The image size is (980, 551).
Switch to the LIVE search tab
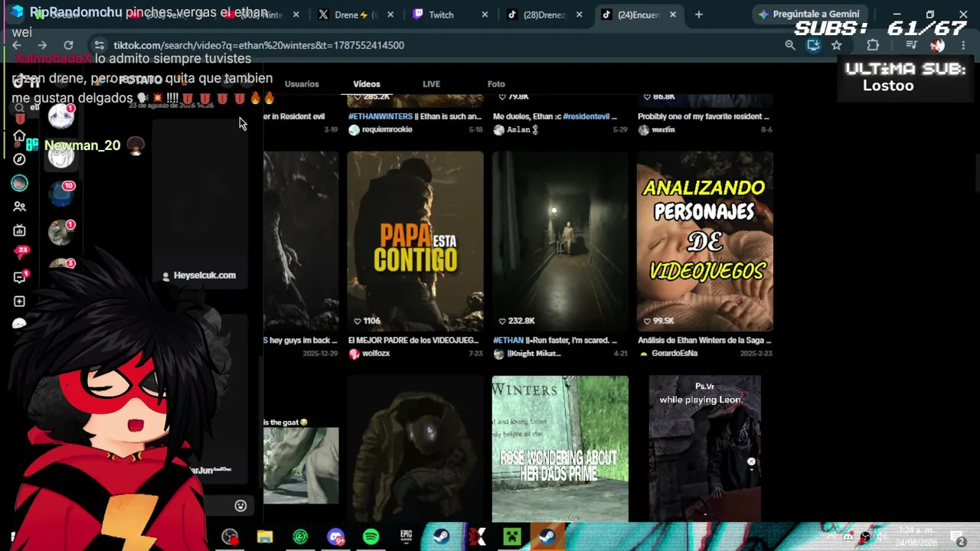[x=431, y=84]
